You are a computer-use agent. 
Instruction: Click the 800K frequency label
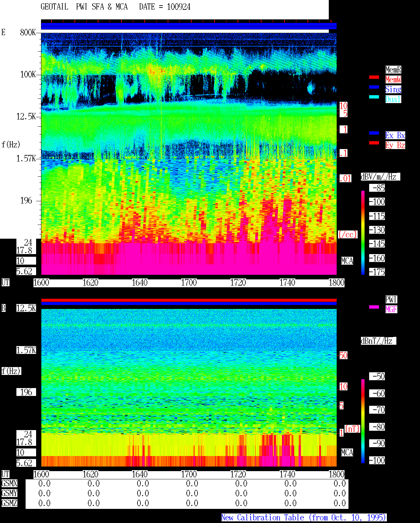pyautogui.click(x=28, y=33)
